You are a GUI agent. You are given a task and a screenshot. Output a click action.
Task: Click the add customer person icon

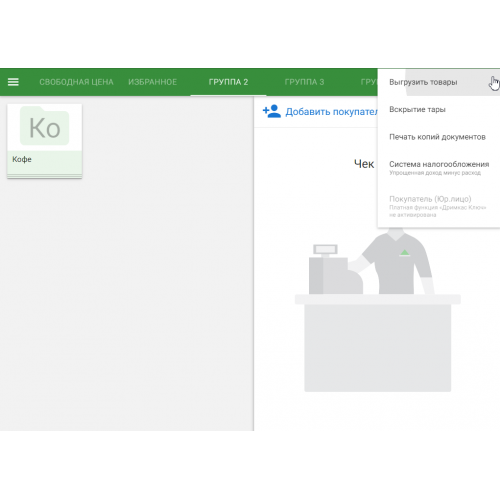click(272, 111)
